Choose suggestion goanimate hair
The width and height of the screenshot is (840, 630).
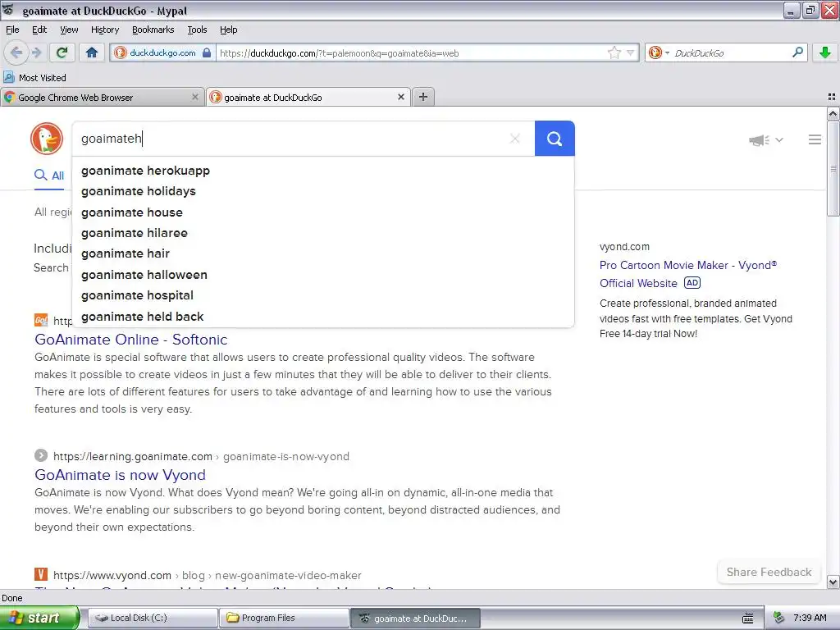tap(323, 253)
